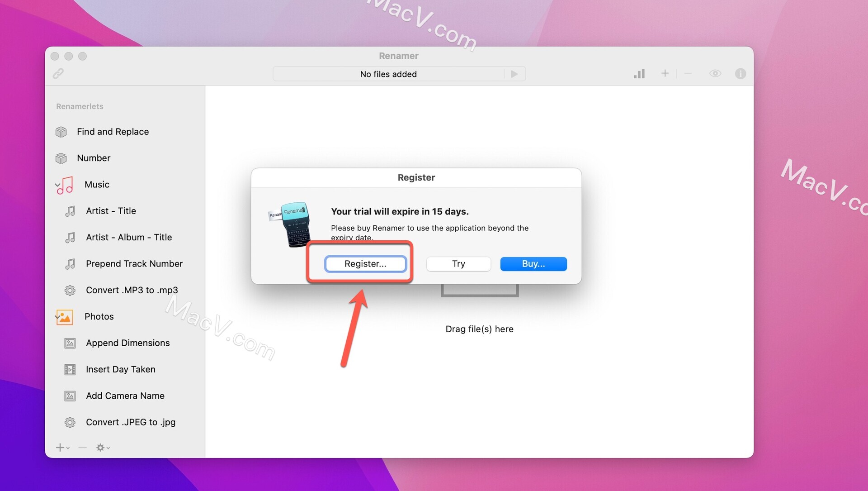This screenshot has width=868, height=491.
Task: Click the remove renamerlet minus button
Action: (82, 448)
